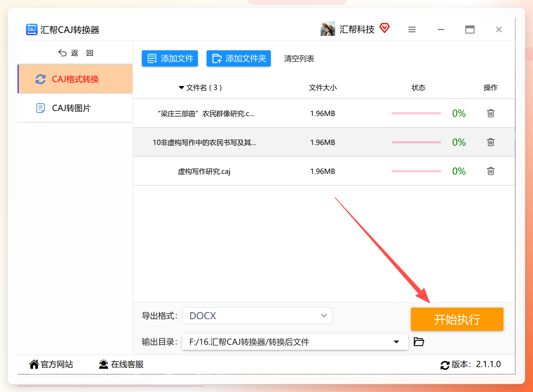Select file “梁庄三部曲”农民群像研究
Screen dimensions: 533x392
click(206, 114)
